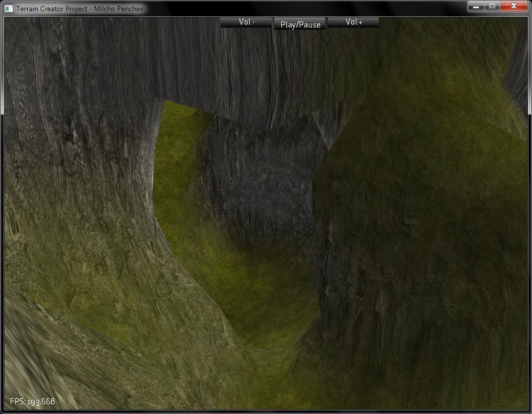Minimize the Terrain Creator Project window

[476, 6]
